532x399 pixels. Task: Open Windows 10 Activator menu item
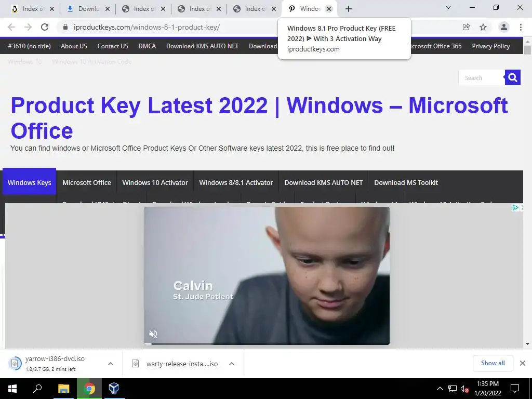pos(155,182)
